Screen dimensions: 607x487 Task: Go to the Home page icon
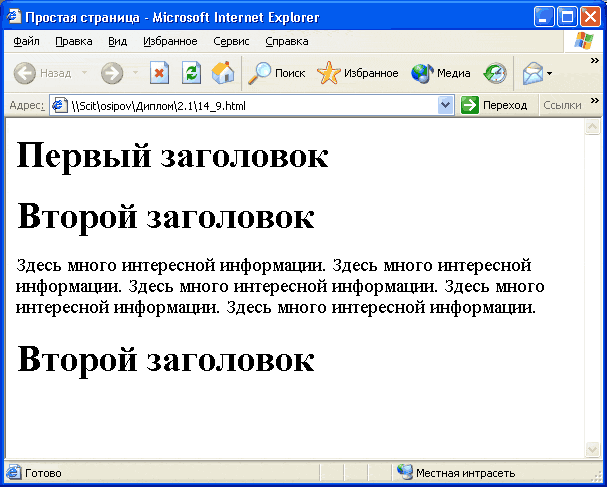tap(223, 73)
